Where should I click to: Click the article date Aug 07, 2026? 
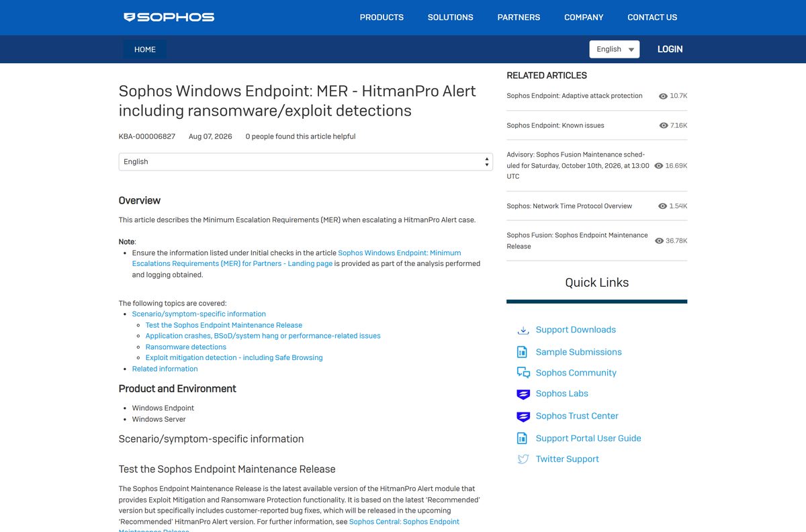(x=210, y=136)
